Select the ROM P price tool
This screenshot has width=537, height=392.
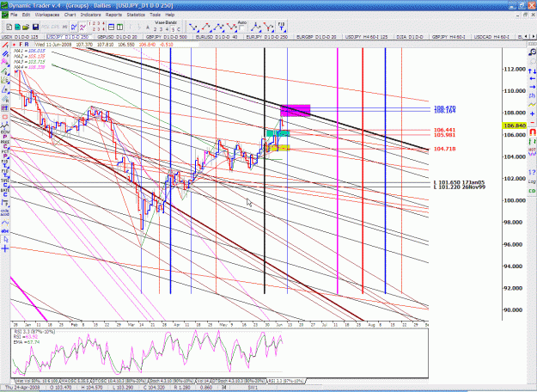pyautogui.click(x=5, y=134)
